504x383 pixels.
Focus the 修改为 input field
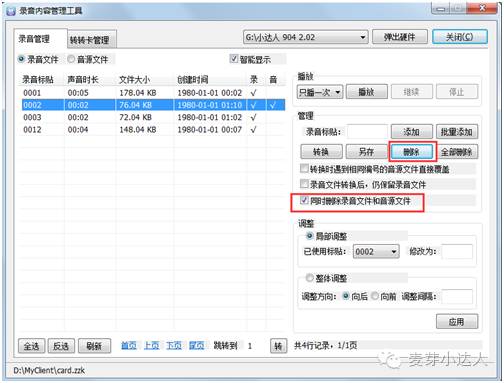tap(457, 251)
